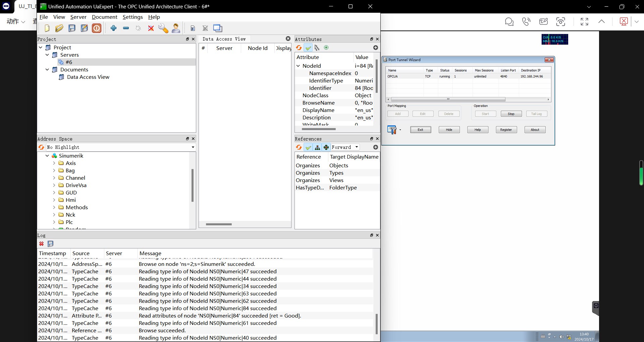The height and width of the screenshot is (342, 644).
Task: Collapse the NodeId attribute row
Action: pos(298,66)
